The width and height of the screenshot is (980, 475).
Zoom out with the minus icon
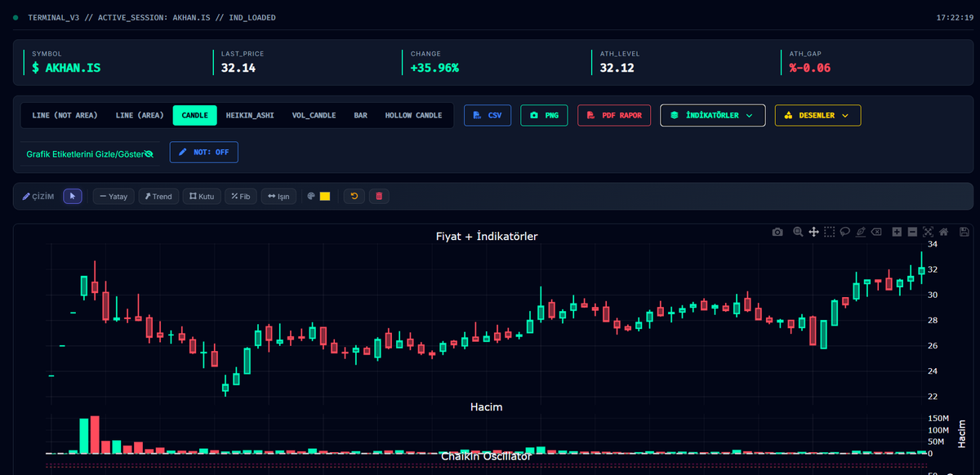pyautogui.click(x=912, y=233)
